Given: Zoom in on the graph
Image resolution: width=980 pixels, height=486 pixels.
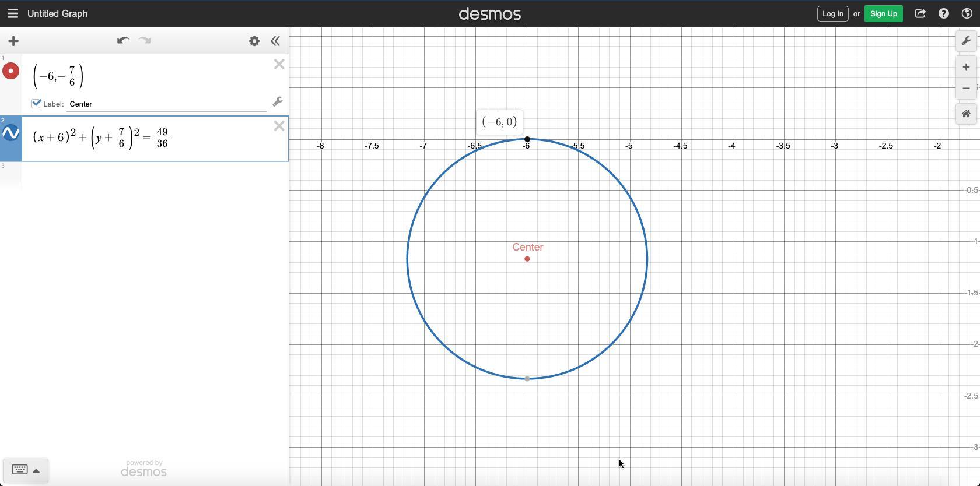Looking at the screenshot, I should point(966,67).
